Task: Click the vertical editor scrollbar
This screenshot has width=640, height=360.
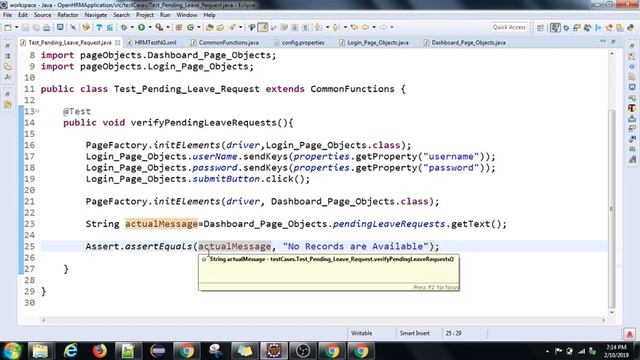Action: [x=611, y=208]
